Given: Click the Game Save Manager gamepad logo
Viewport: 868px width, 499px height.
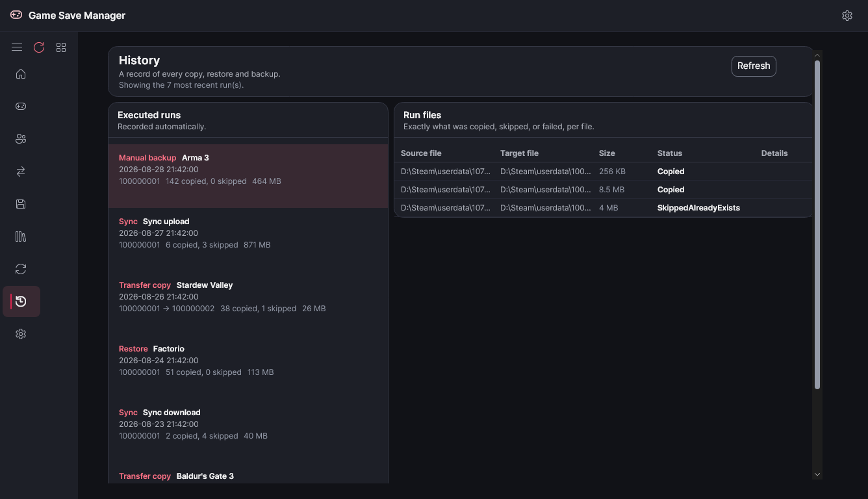Looking at the screenshot, I should coord(16,15).
